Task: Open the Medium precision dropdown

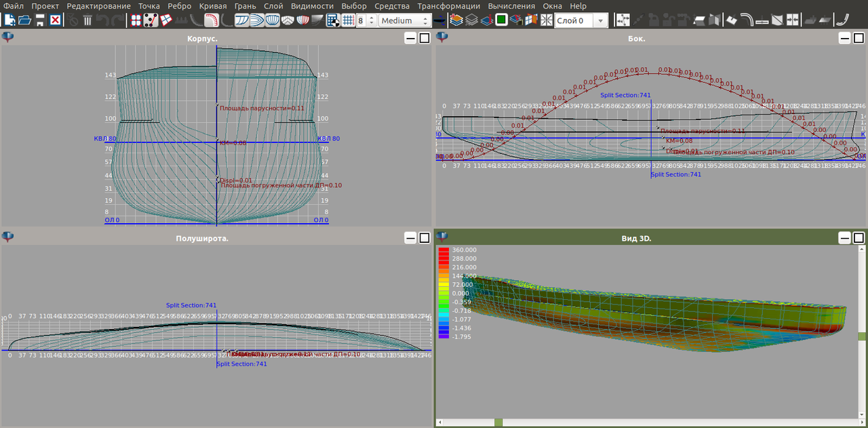Action: [x=404, y=20]
